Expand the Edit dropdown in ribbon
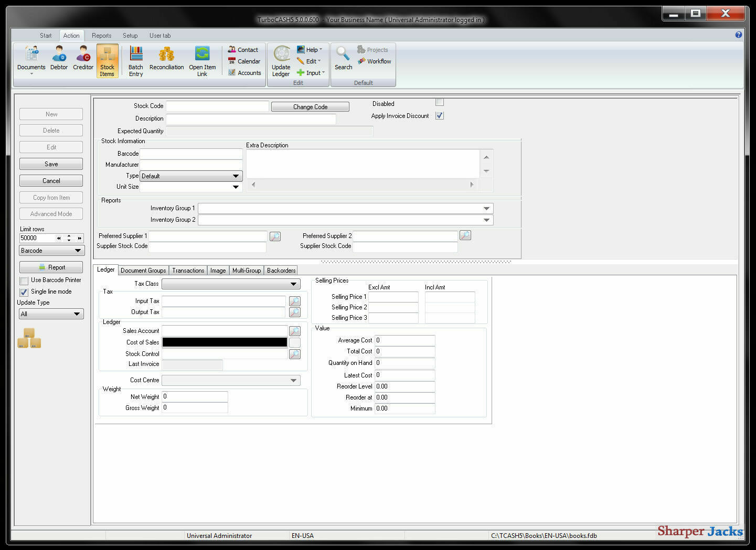The image size is (756, 550). point(308,61)
